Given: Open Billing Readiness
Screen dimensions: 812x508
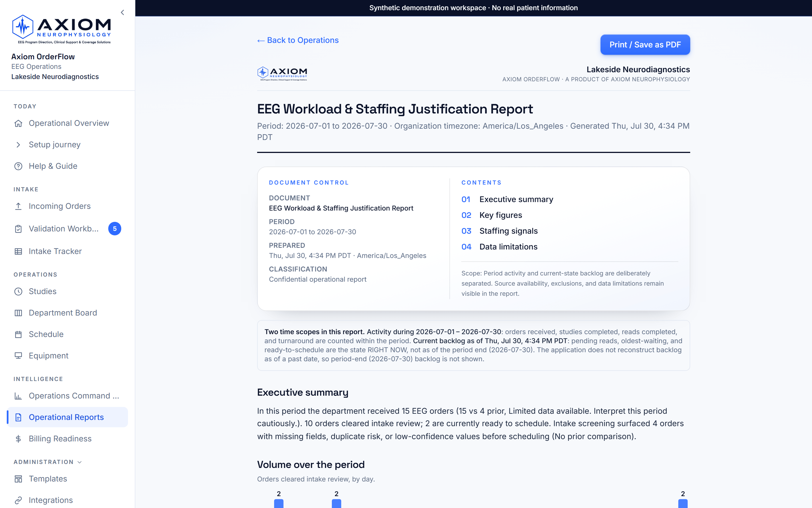Looking at the screenshot, I should pyautogui.click(x=67, y=439).
